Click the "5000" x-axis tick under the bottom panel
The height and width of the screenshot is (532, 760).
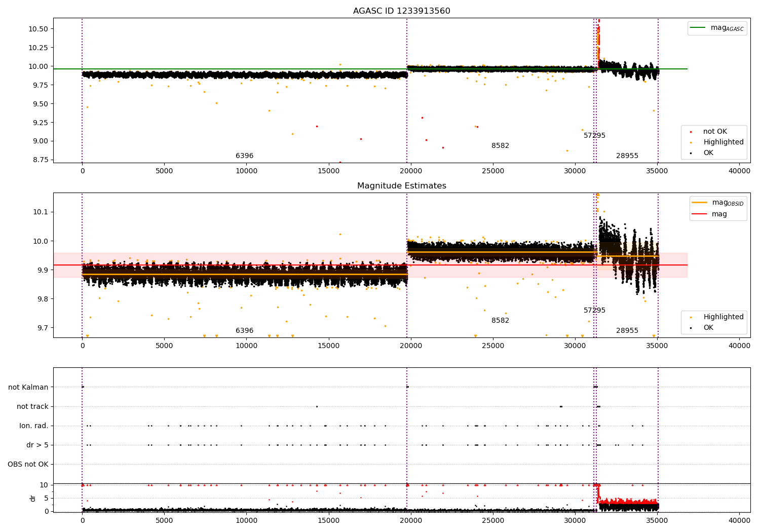click(x=164, y=520)
